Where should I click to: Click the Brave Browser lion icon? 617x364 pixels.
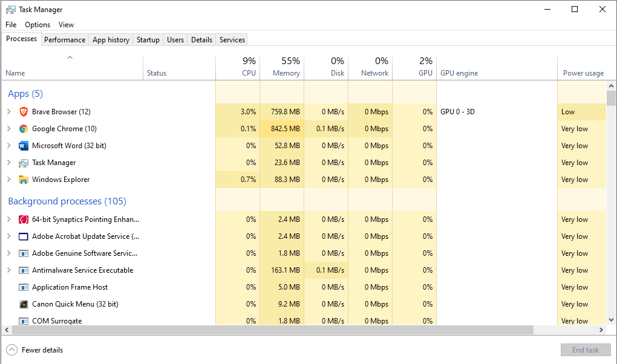coord(24,112)
